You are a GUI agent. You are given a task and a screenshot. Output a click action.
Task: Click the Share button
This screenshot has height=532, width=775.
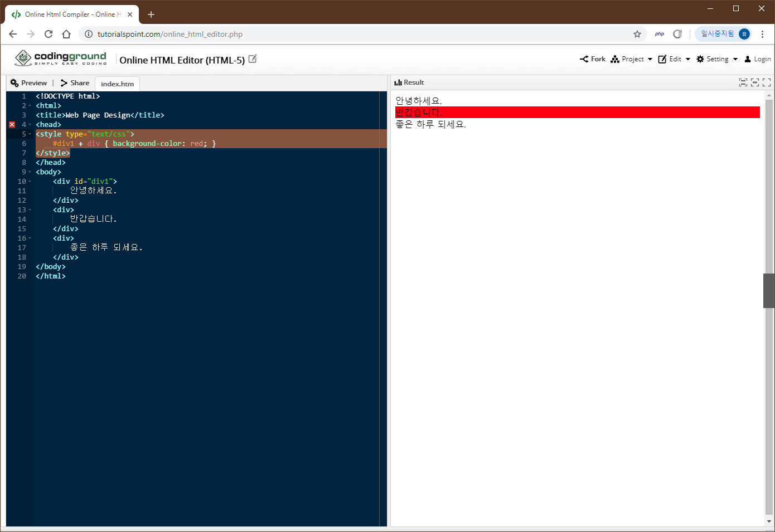75,83
